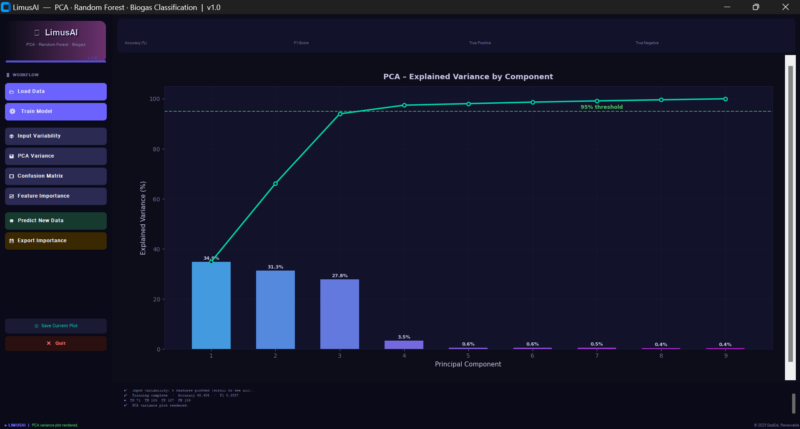
Task: Click the 34.9% bar for component 1
Action: (211, 306)
